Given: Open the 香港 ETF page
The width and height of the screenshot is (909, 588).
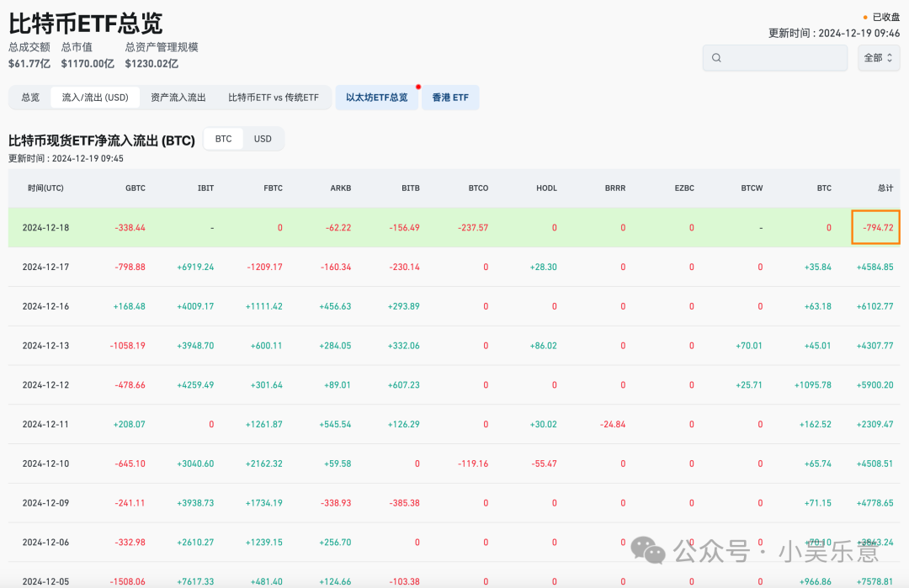Looking at the screenshot, I should point(450,98).
